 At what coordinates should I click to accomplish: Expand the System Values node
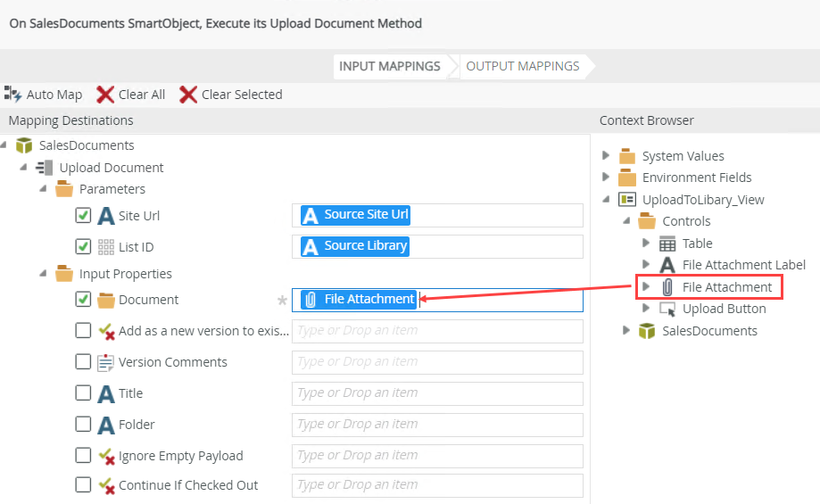point(607,156)
